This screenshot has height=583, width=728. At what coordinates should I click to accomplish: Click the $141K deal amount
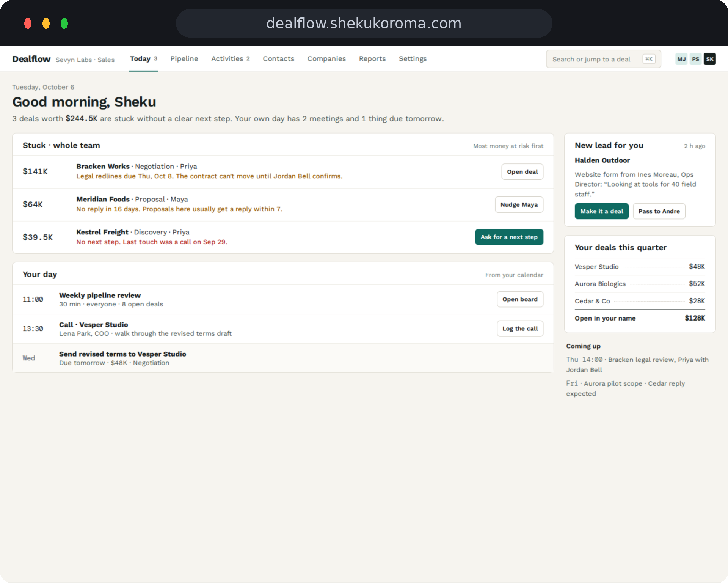(35, 171)
